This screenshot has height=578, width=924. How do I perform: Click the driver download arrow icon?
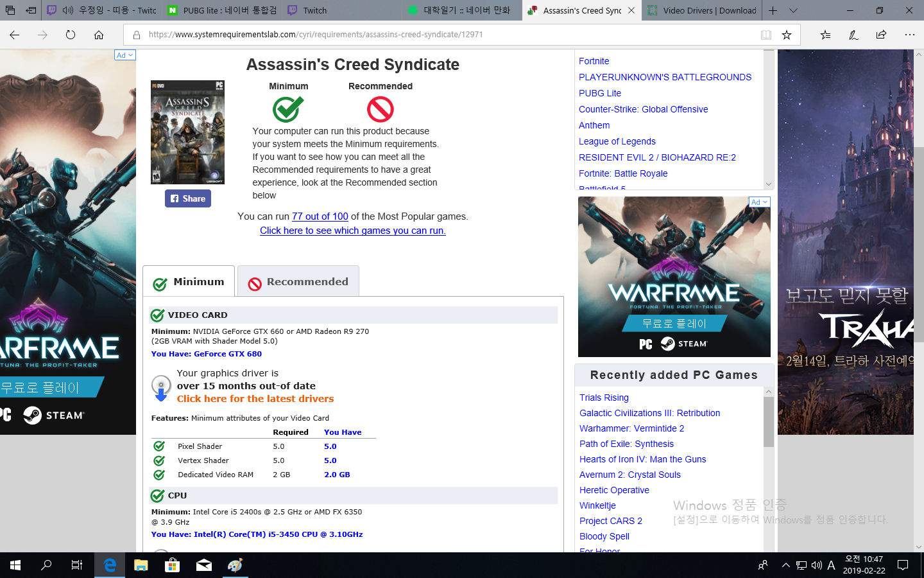(x=161, y=387)
